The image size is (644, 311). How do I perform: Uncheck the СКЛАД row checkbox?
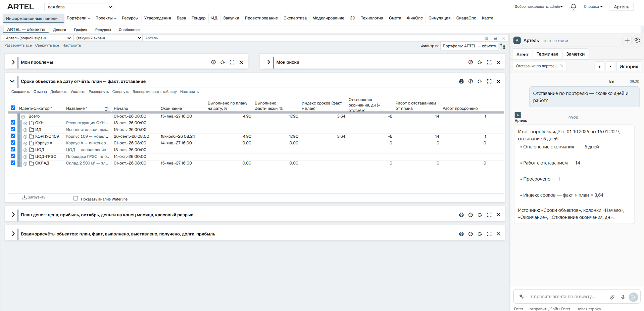click(13, 163)
